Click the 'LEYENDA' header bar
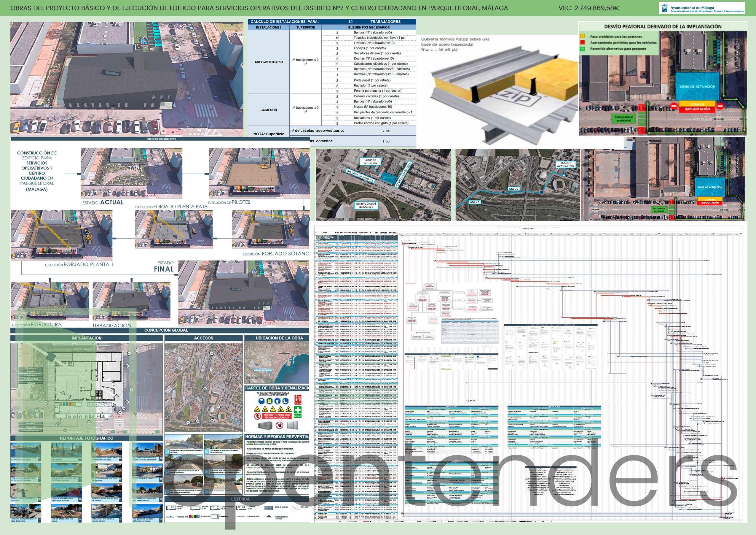 click(237, 499)
